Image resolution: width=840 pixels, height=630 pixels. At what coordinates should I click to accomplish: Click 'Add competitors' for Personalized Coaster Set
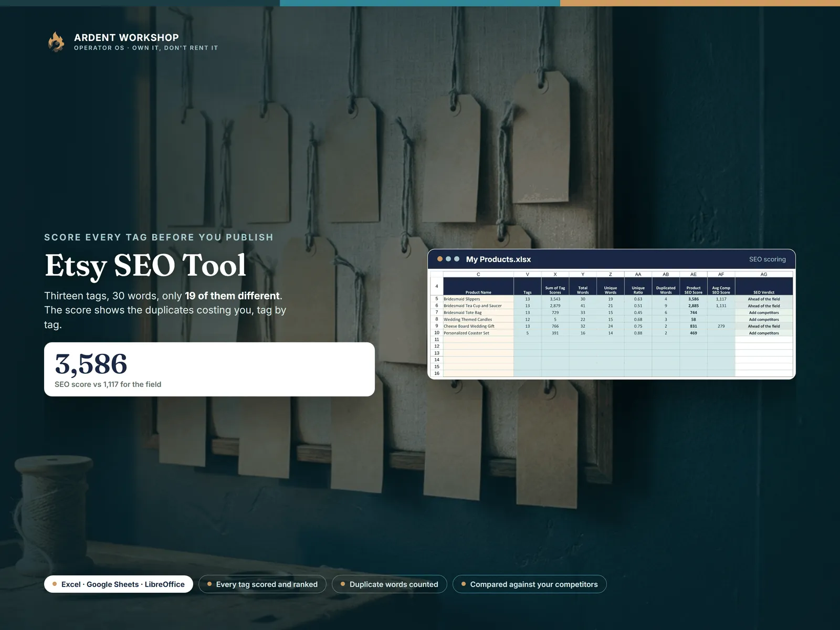[x=764, y=333]
